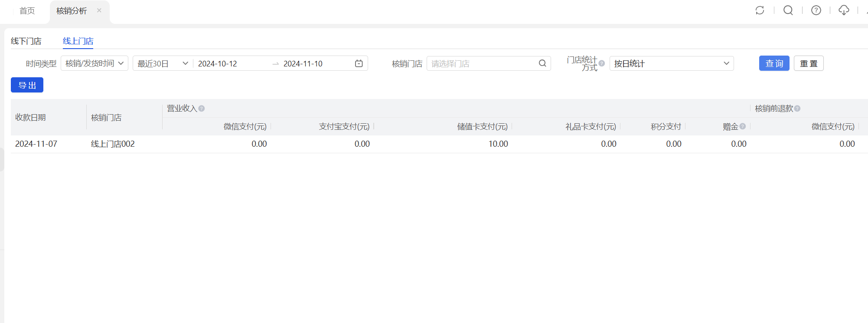The width and height of the screenshot is (868, 323).
Task: Switch to the 首页 tab
Action: pos(27,11)
